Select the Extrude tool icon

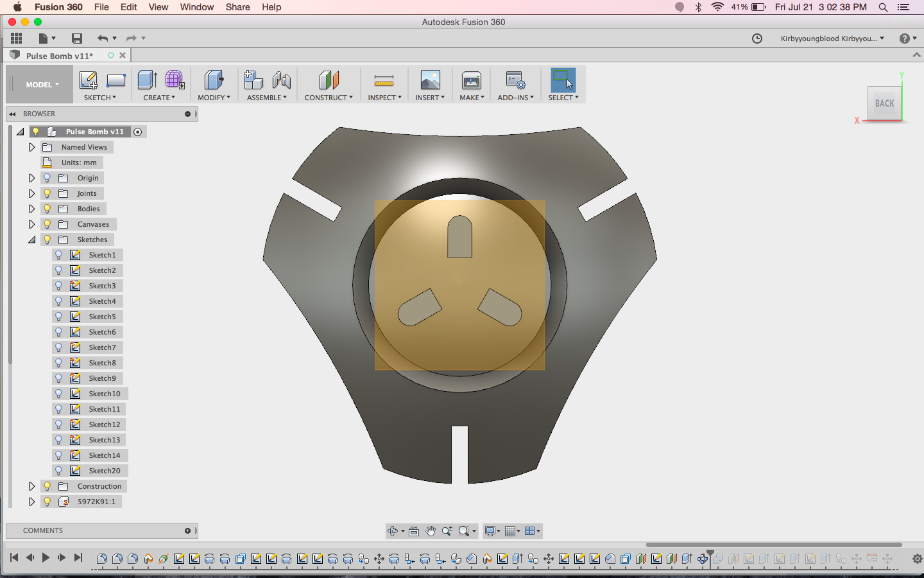point(147,80)
